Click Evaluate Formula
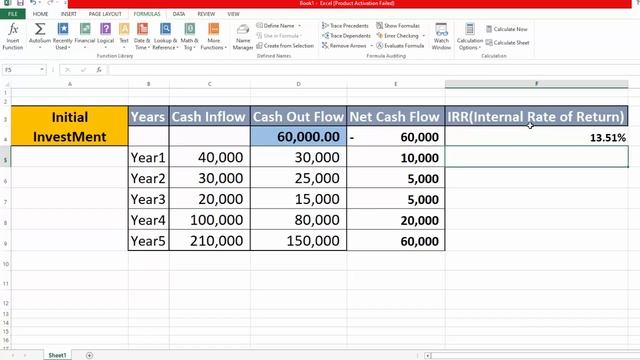The image size is (640, 360). pyautogui.click(x=400, y=46)
